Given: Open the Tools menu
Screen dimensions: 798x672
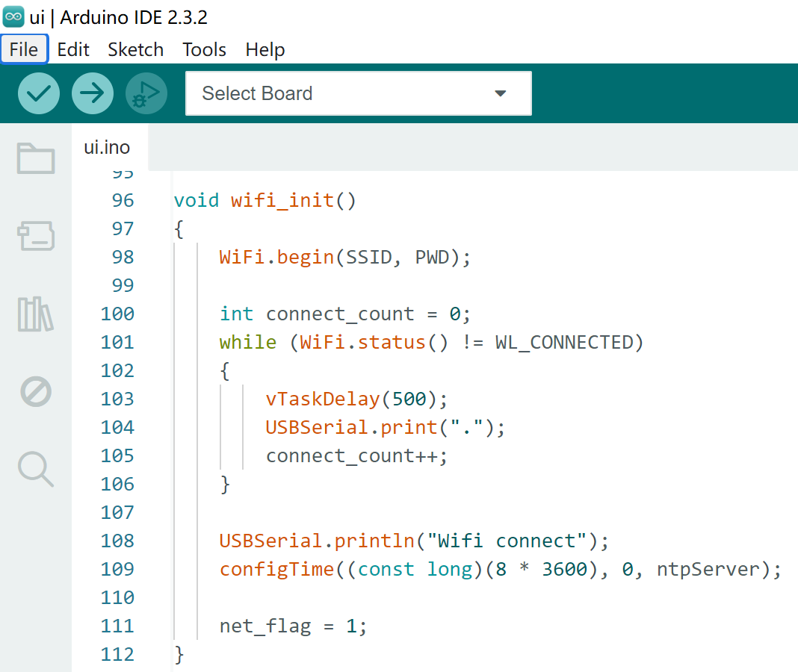Looking at the screenshot, I should (x=204, y=49).
